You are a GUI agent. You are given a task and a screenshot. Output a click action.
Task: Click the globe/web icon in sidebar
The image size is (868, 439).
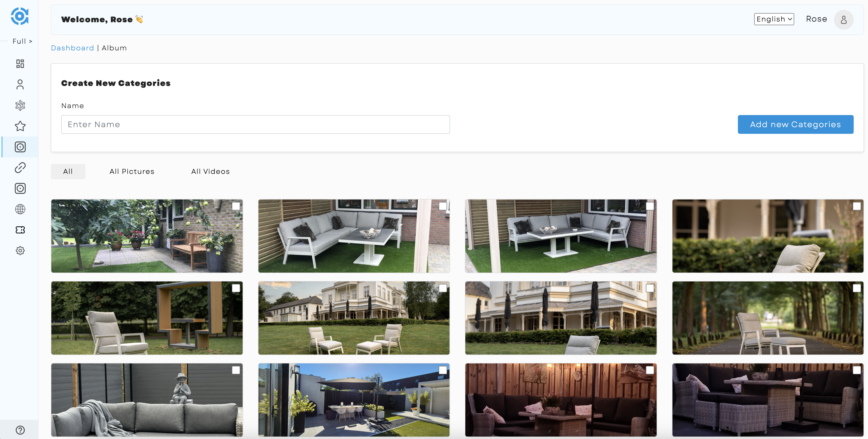[20, 209]
